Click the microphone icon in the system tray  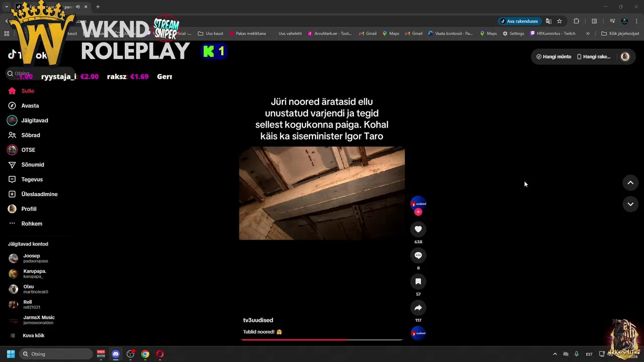(577, 354)
